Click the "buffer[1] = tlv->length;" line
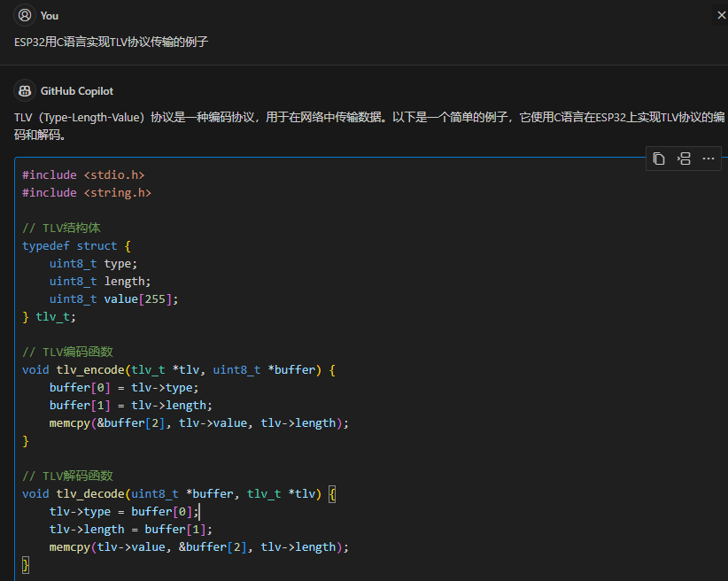The image size is (728, 581). pyautogui.click(x=131, y=406)
